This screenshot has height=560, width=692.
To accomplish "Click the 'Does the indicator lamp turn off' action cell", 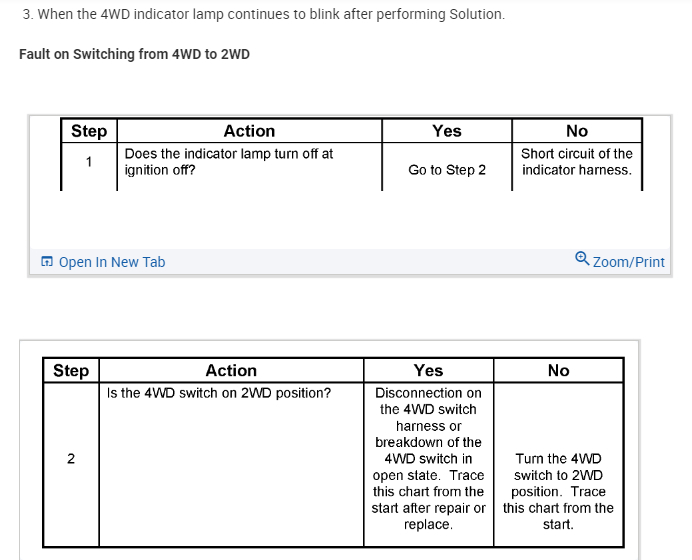I will click(228, 162).
